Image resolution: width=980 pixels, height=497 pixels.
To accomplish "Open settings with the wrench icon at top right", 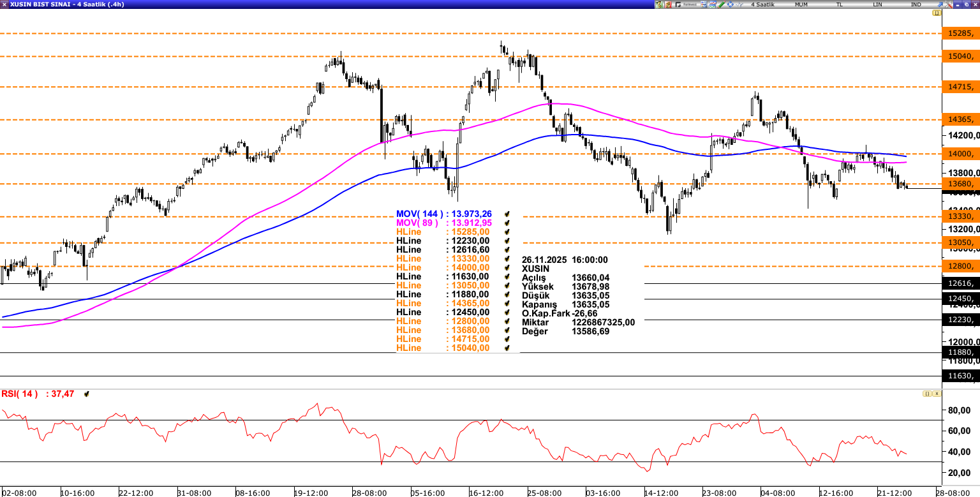I will pyautogui.click(x=949, y=4).
